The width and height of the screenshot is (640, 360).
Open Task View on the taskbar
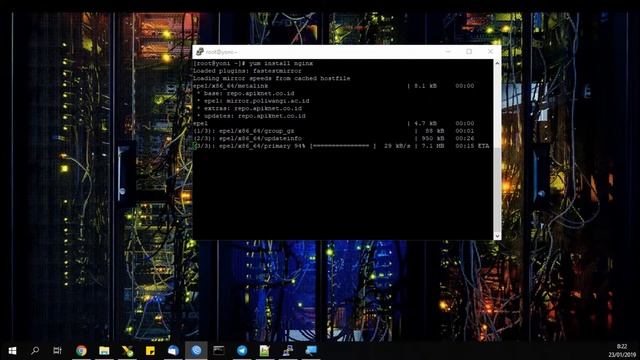(58, 351)
